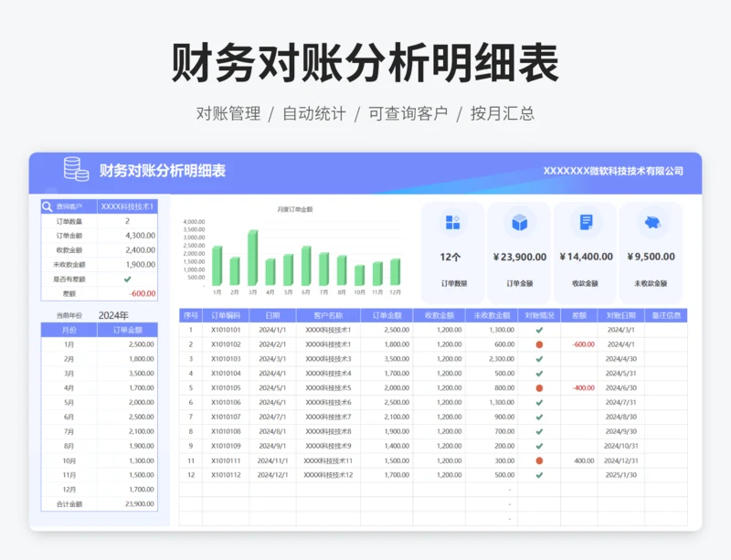
Task: Click the red dot for order X1010105
Action: [x=539, y=388]
